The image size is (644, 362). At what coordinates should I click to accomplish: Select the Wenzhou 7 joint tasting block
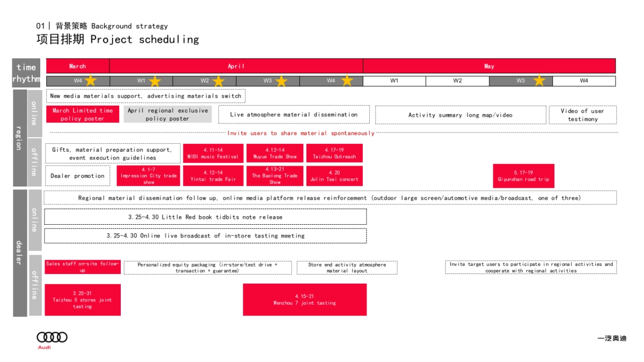pyautogui.click(x=304, y=299)
